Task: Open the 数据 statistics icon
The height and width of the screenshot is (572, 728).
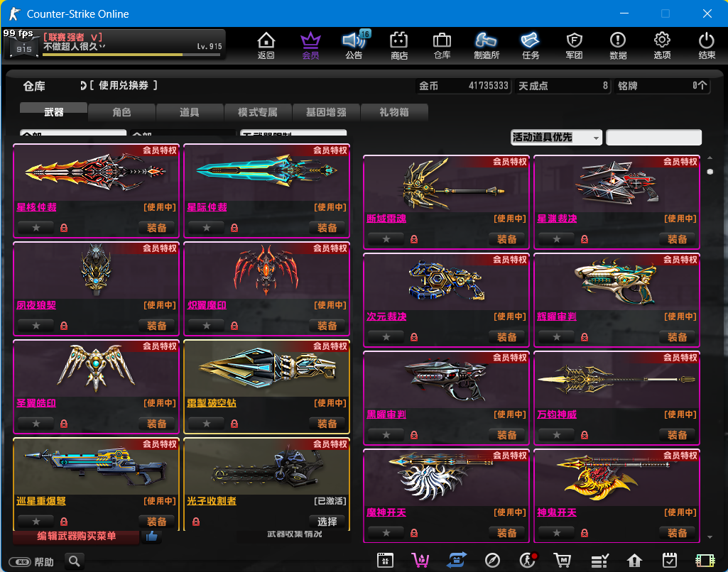Action: (x=618, y=45)
